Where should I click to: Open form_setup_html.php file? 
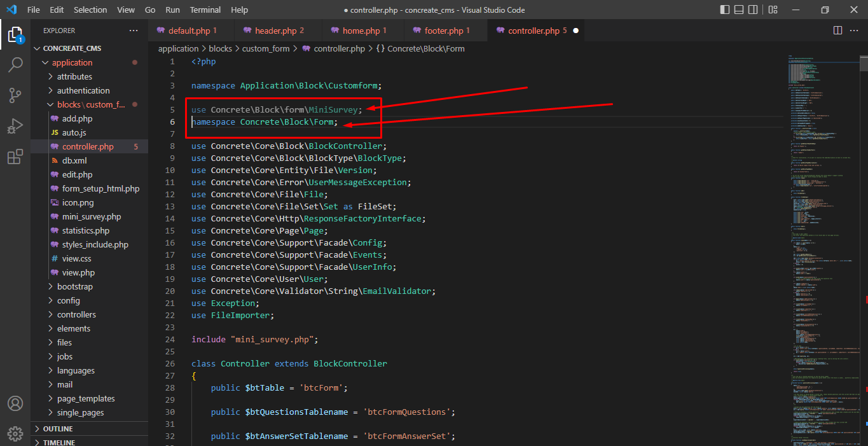[x=90, y=188]
